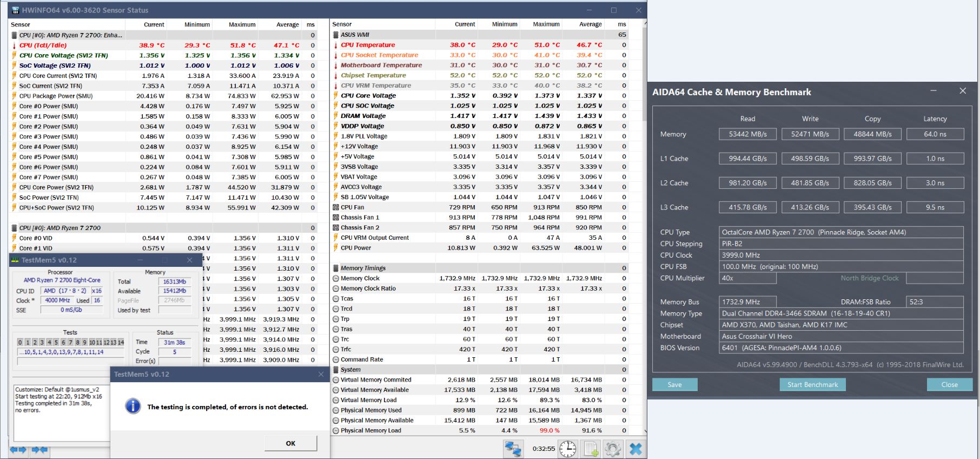Click the clock reset icon in HWiNFO
Screen dimensions: 980x459
(x=567, y=449)
